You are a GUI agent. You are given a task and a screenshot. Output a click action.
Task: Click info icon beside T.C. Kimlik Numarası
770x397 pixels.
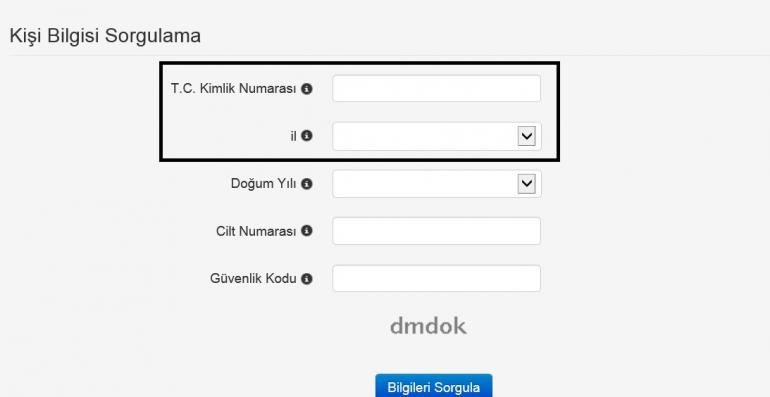(x=307, y=89)
